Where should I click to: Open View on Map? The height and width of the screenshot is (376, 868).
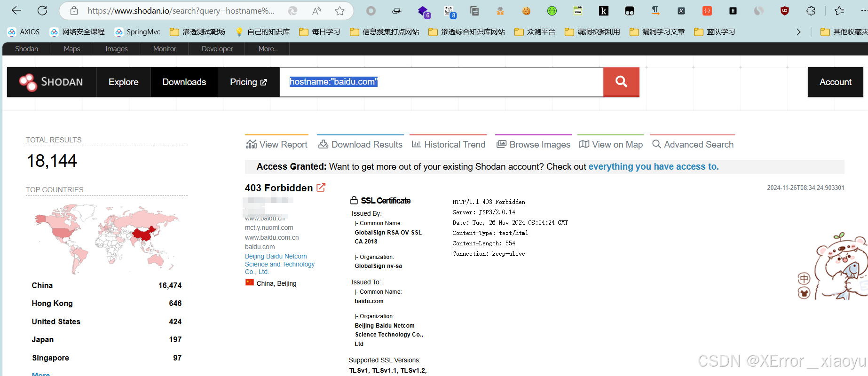(611, 144)
